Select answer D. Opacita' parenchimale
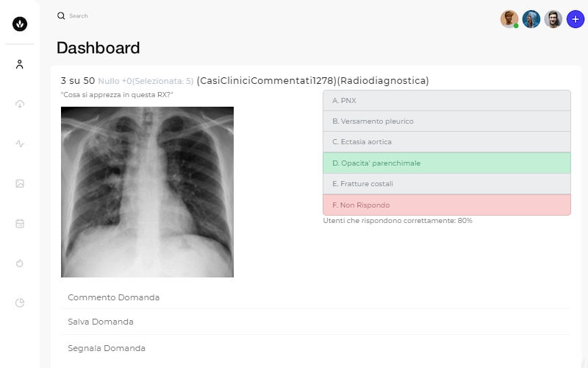 [x=447, y=163]
